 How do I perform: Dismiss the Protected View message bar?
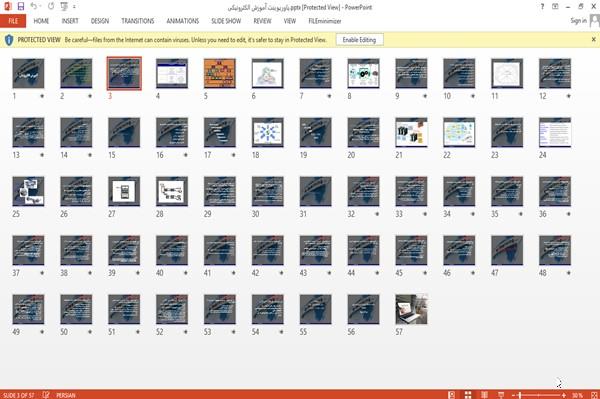click(593, 39)
